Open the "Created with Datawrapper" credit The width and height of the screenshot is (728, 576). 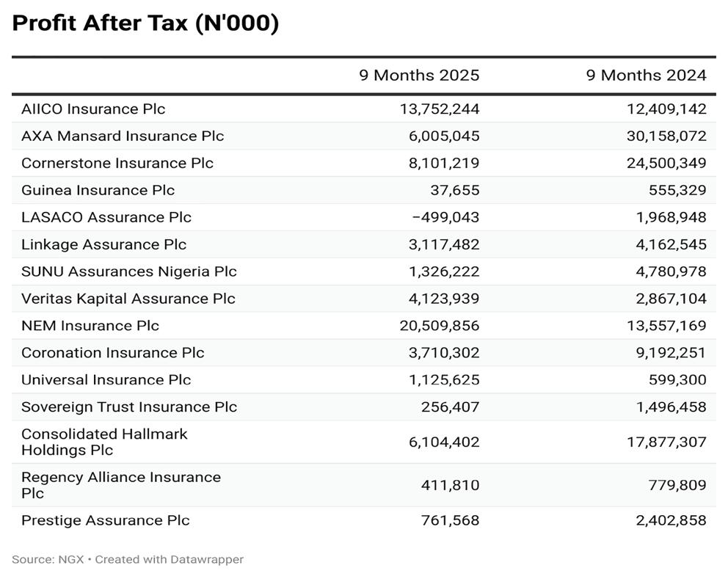pyautogui.click(x=170, y=559)
